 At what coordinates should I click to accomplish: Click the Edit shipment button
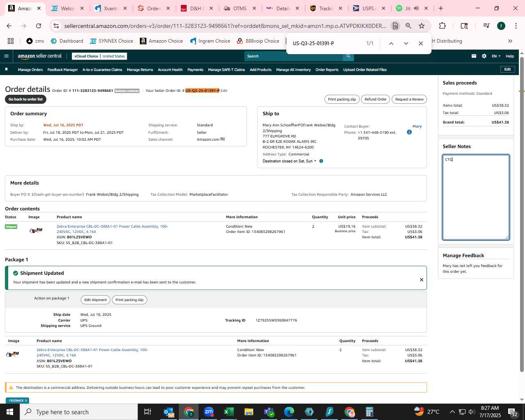click(96, 300)
